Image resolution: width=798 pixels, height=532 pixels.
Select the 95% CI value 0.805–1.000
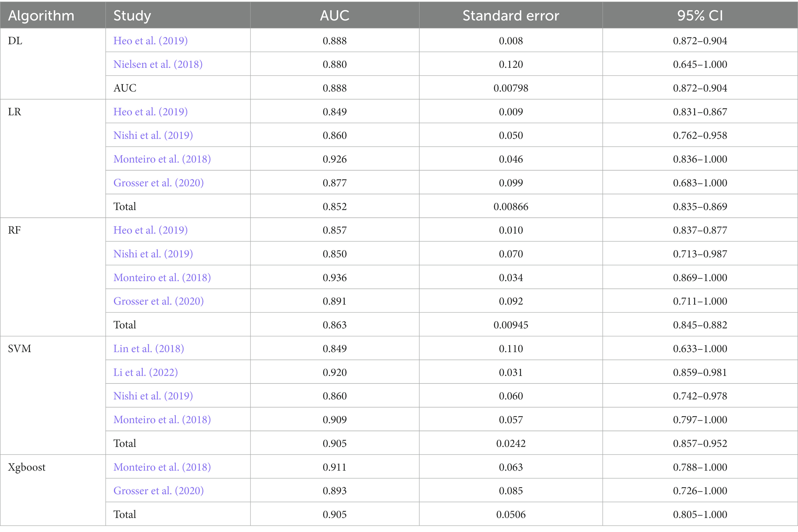[x=700, y=514]
